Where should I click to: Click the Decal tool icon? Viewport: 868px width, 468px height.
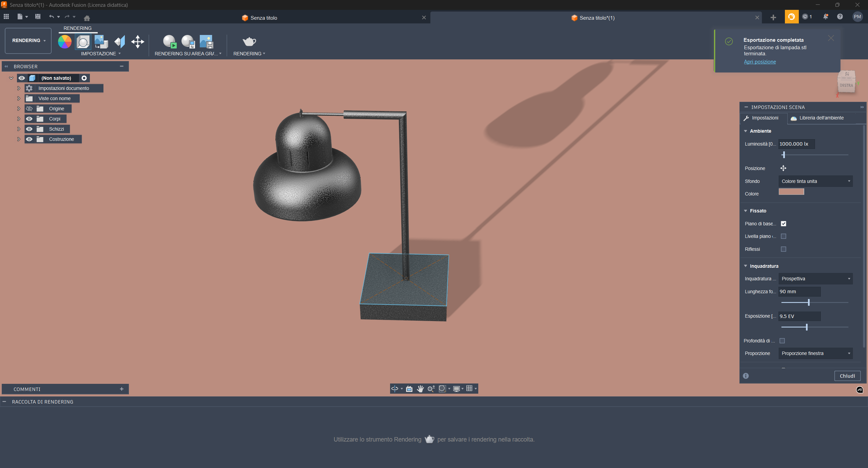101,42
